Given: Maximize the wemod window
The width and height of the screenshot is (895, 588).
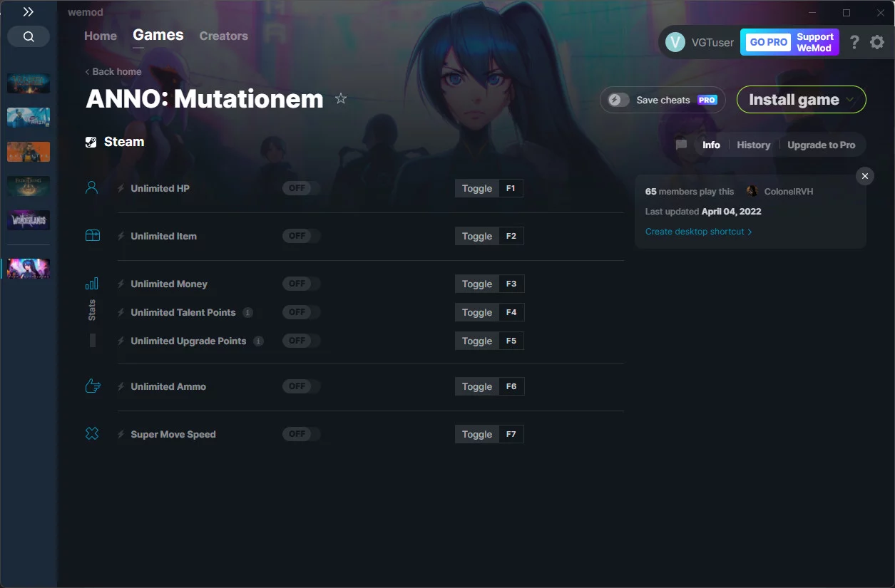Looking at the screenshot, I should tap(847, 13).
